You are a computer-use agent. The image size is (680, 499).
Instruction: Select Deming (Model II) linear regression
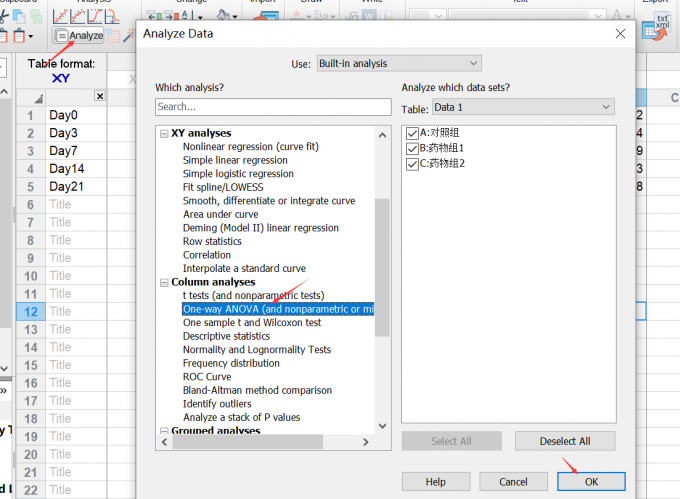coord(261,228)
